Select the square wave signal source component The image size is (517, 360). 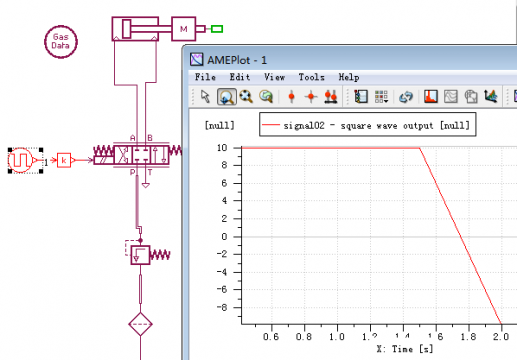22,160
